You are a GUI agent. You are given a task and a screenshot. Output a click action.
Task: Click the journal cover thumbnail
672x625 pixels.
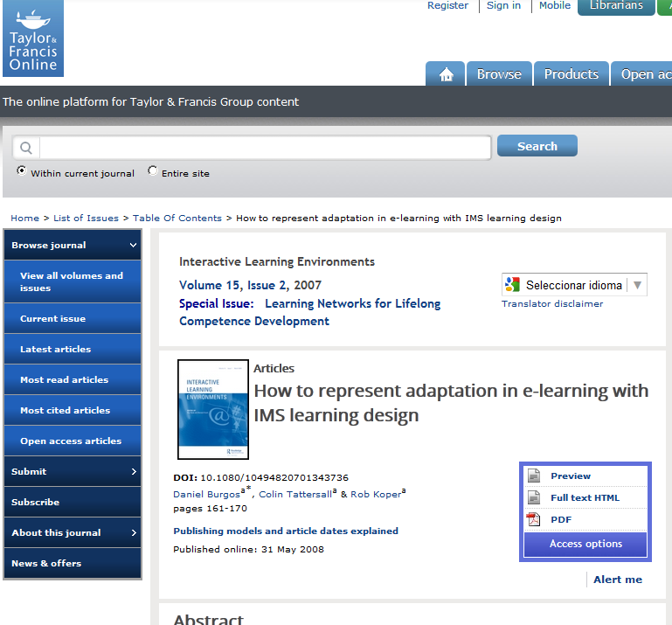(213, 410)
